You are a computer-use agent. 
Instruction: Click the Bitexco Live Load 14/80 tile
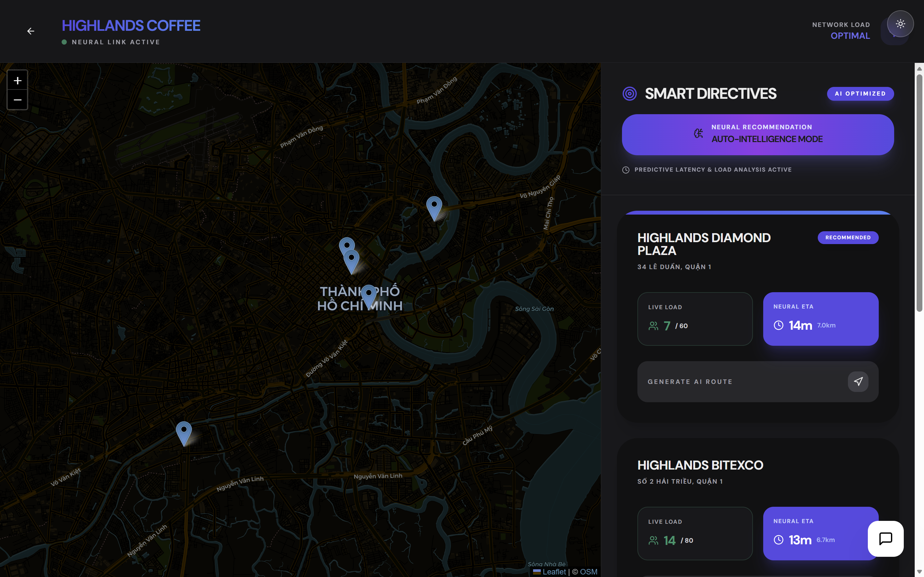[x=695, y=533]
